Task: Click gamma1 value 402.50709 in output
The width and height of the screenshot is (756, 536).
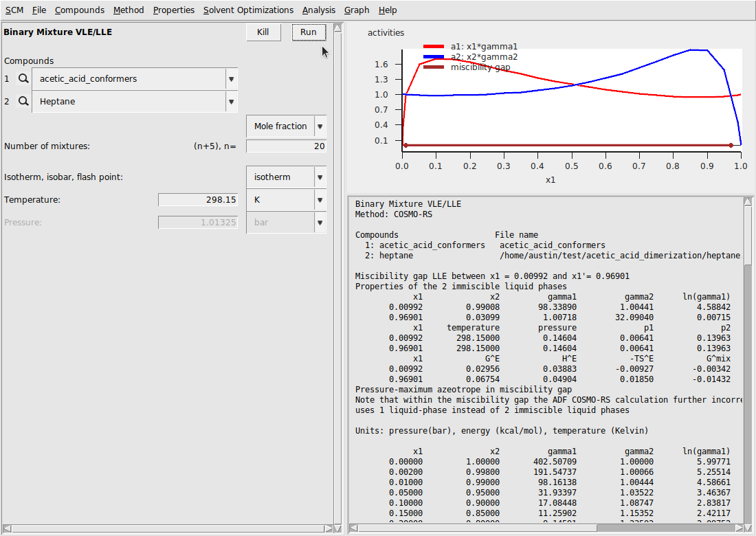Action: (x=555, y=462)
